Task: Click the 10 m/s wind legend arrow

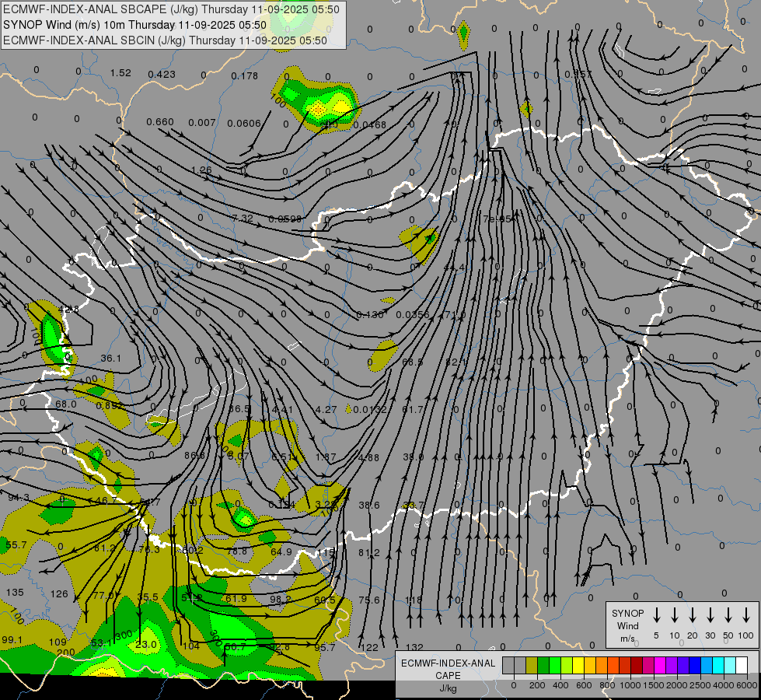Action: pyautogui.click(x=675, y=615)
